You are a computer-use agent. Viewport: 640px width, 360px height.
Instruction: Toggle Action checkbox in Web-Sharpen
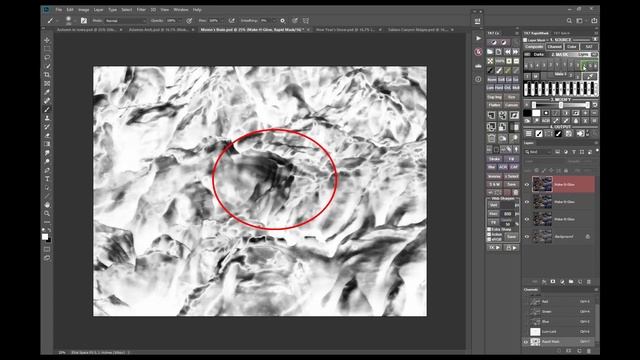489,234
